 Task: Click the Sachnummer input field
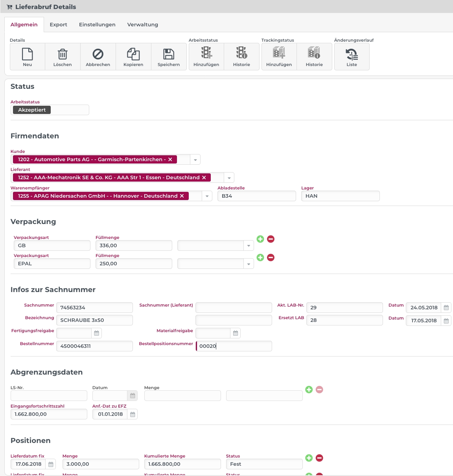[x=94, y=308]
